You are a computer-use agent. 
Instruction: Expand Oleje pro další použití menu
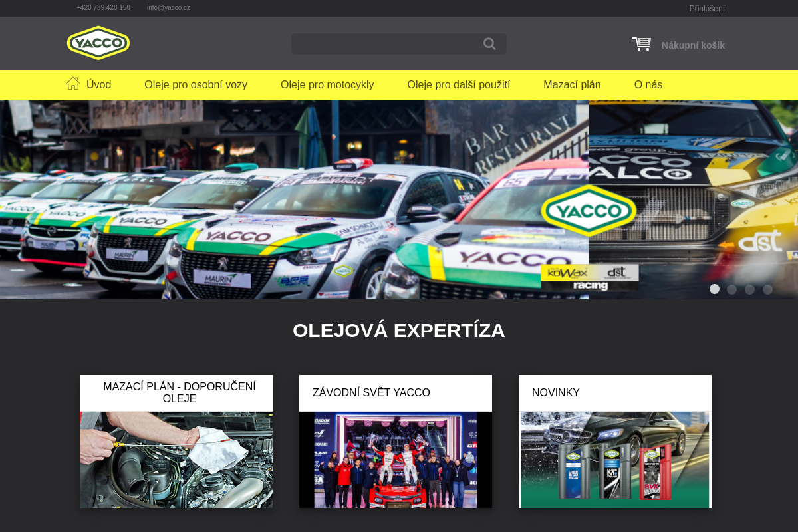[458, 85]
